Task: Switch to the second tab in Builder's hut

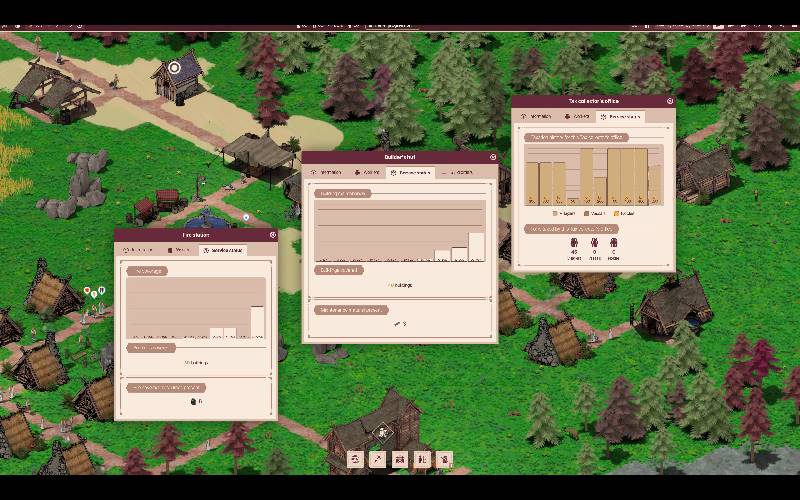Action: (367, 172)
